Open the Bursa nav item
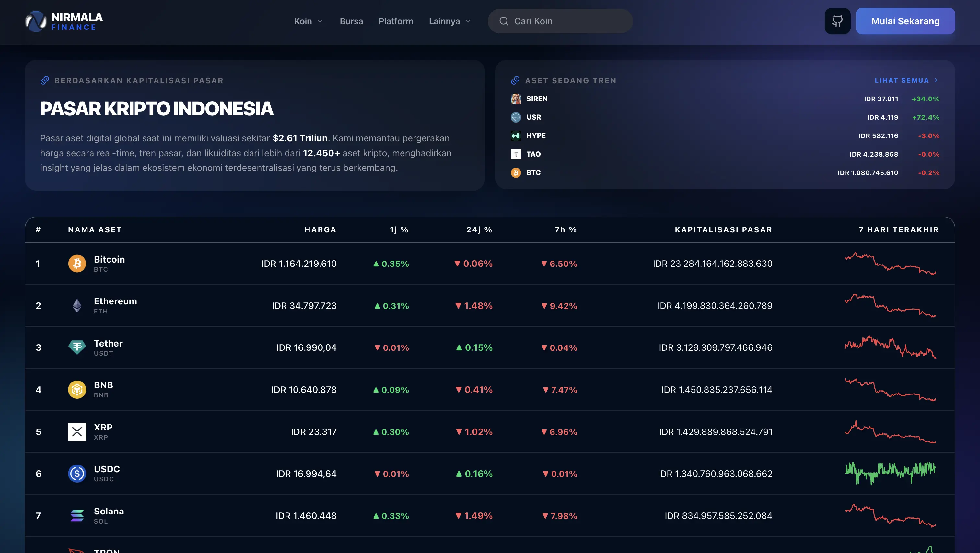980x553 pixels. (351, 21)
